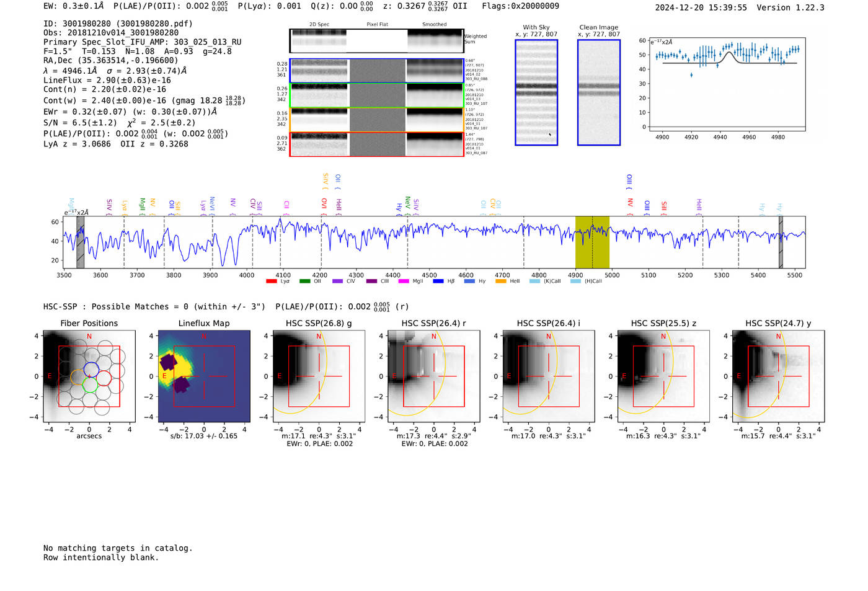The image size is (868, 591).
Task: Click the red Lyα legend swatch
Action: [x=271, y=282]
